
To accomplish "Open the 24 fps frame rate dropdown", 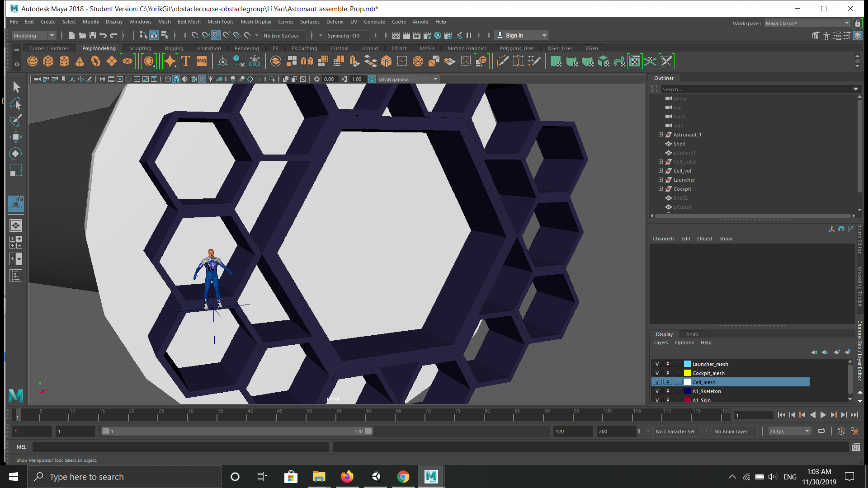I will point(789,432).
